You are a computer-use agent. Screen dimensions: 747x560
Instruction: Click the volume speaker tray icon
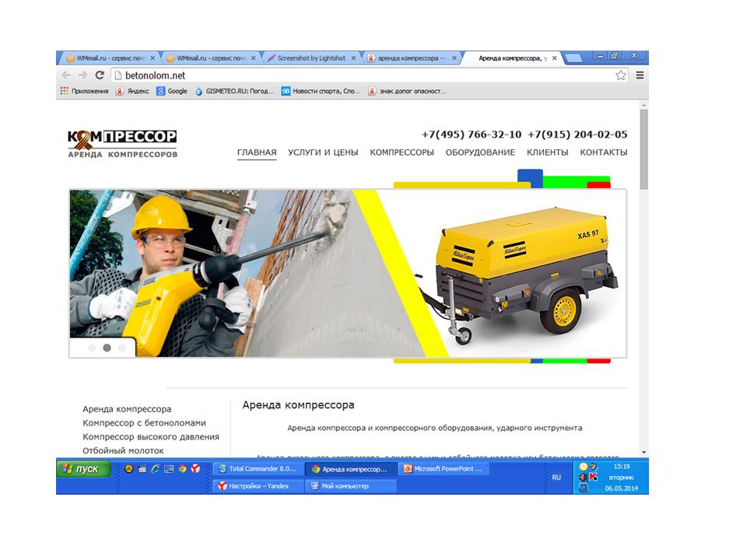[583, 477]
